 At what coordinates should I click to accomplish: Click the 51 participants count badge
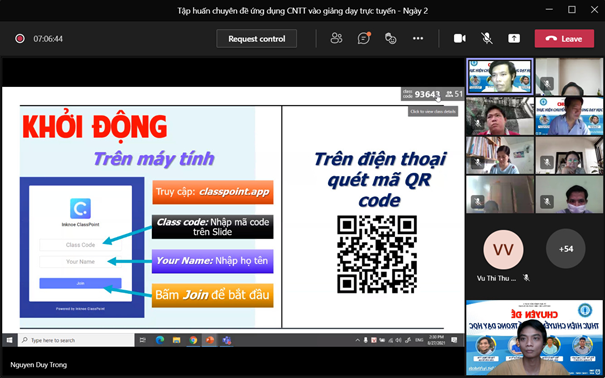[x=454, y=94]
